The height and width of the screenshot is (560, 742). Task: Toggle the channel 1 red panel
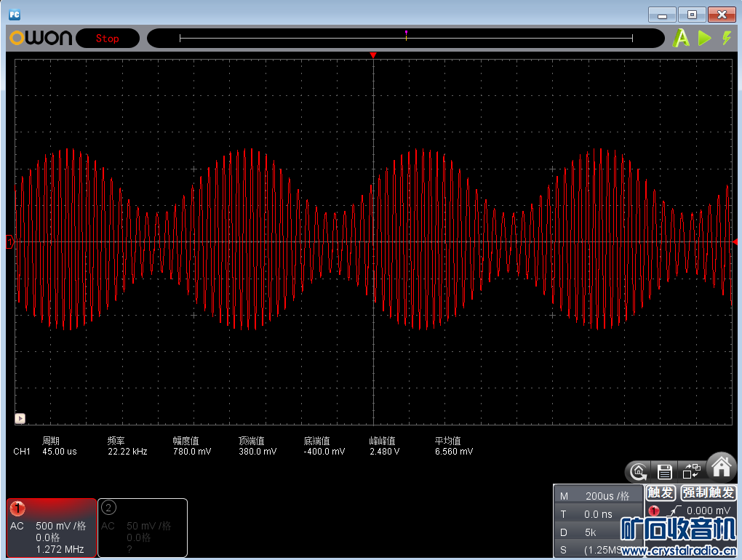52,528
